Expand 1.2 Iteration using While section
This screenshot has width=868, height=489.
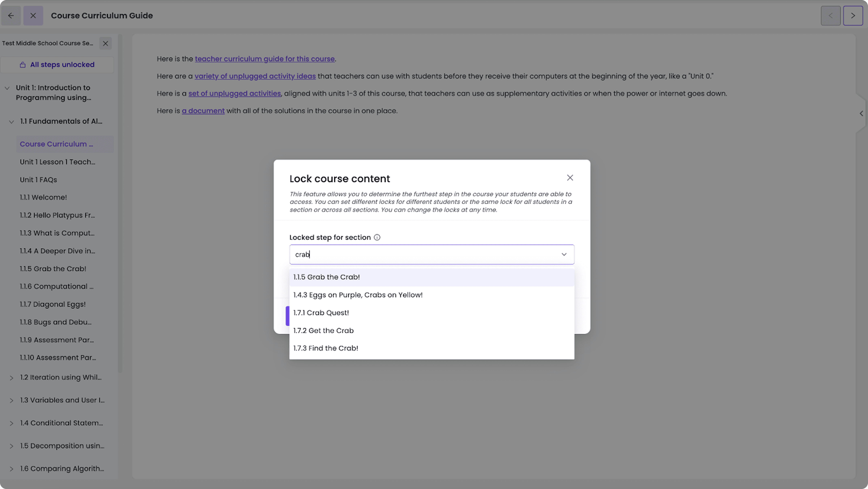point(11,378)
